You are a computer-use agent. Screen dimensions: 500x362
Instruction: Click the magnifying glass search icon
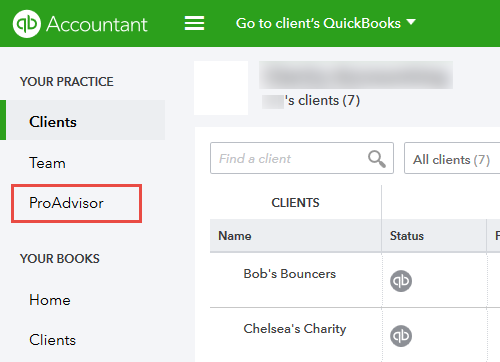377,159
